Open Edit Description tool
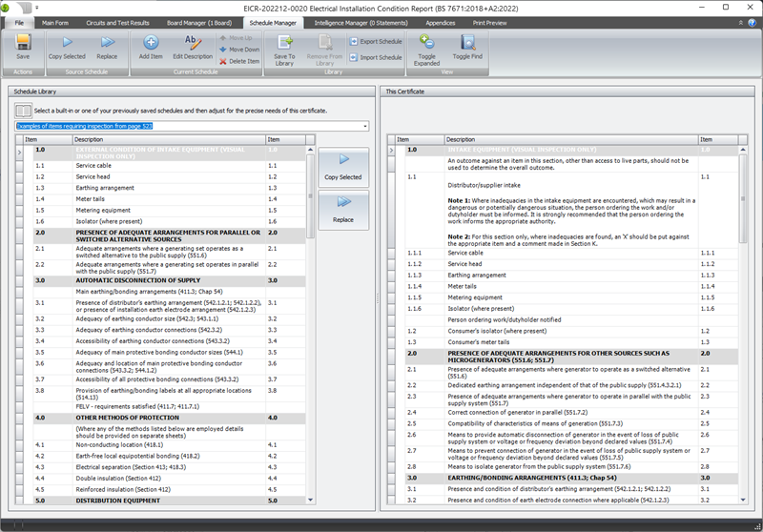The image size is (763, 532). (x=193, y=46)
